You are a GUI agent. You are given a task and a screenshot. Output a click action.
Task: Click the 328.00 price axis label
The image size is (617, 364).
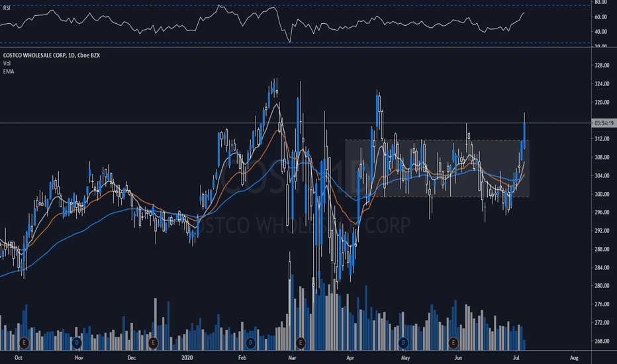[x=602, y=66]
